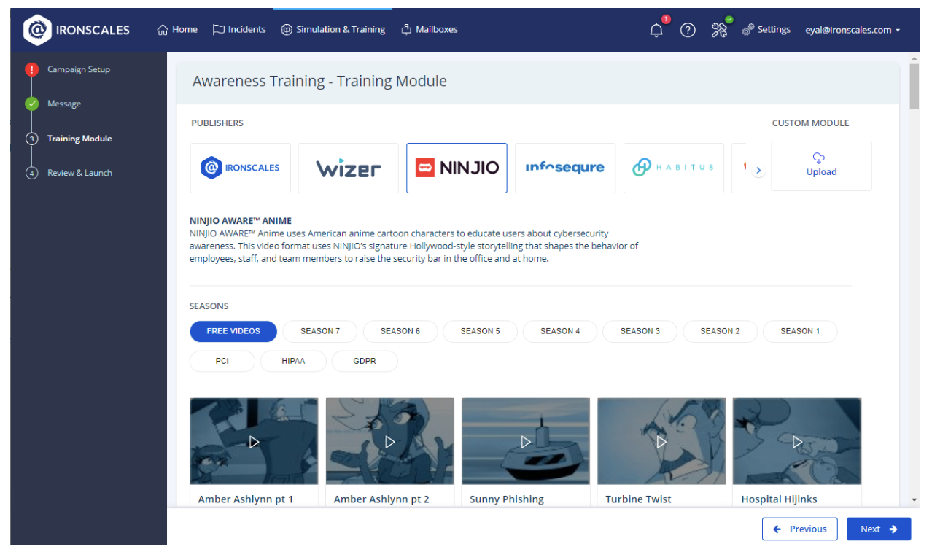Viewport: 932px width, 560px height.
Task: Click the IRONSCALES logo in top-left
Action: click(77, 30)
